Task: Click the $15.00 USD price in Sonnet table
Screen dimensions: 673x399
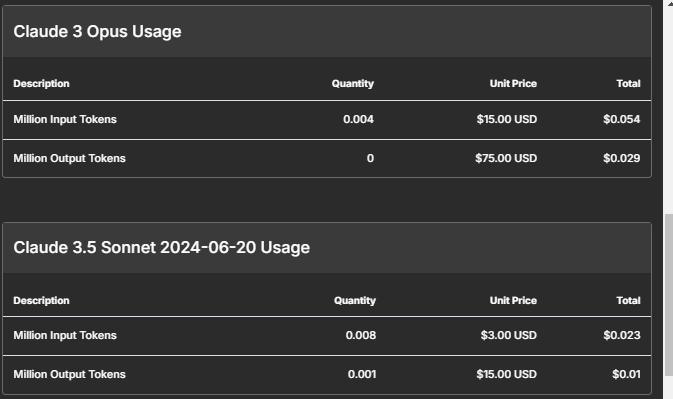Action: coord(506,375)
